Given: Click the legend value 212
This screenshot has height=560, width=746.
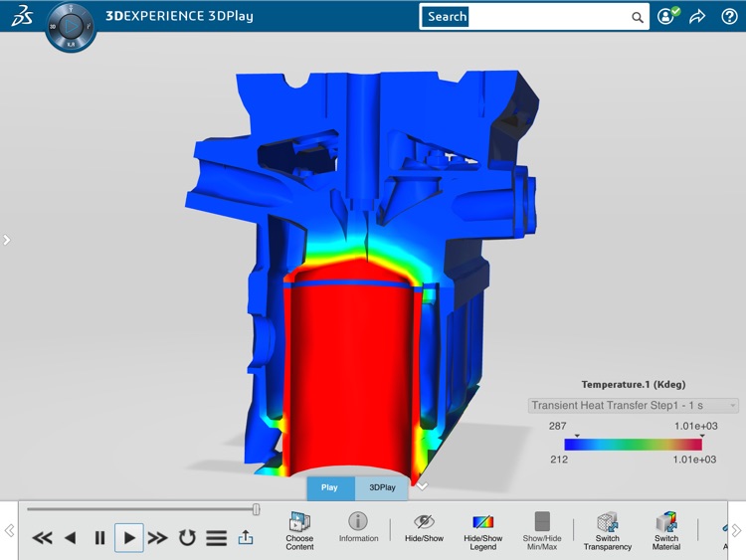Looking at the screenshot, I should (559, 460).
